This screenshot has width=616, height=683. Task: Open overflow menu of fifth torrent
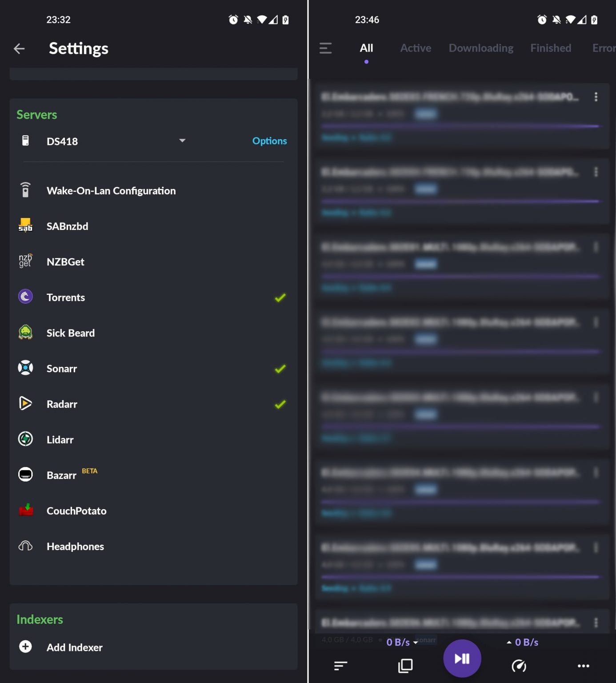click(596, 398)
